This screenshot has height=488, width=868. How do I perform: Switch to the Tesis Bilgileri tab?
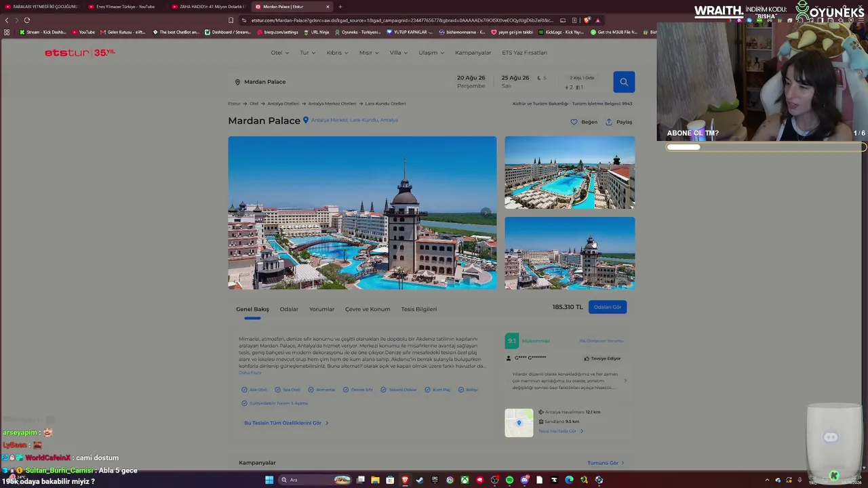(419, 309)
